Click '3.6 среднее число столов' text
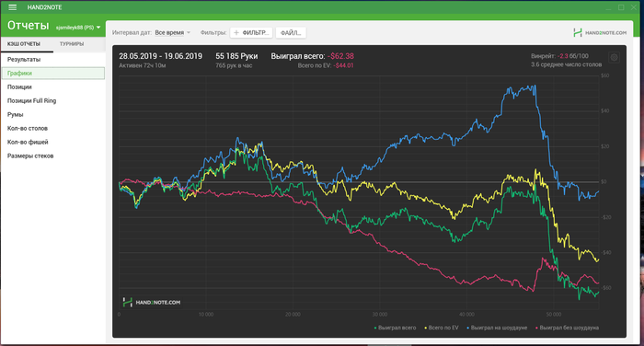 click(566, 64)
